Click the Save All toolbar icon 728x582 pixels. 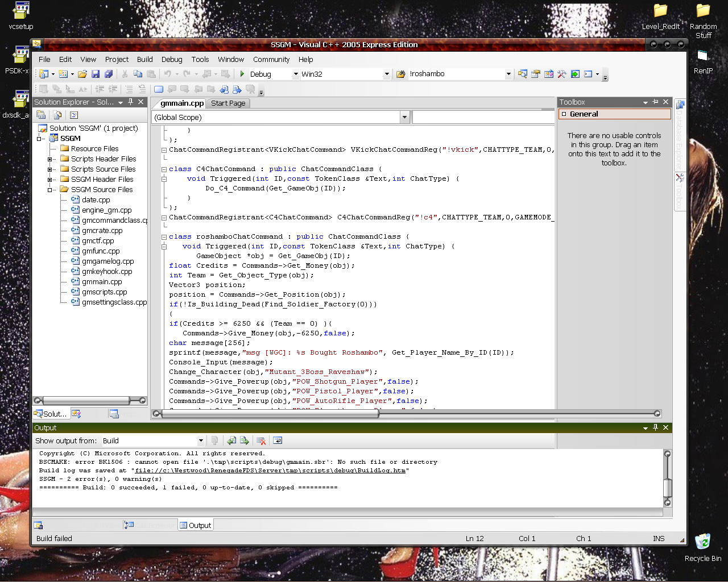click(109, 74)
